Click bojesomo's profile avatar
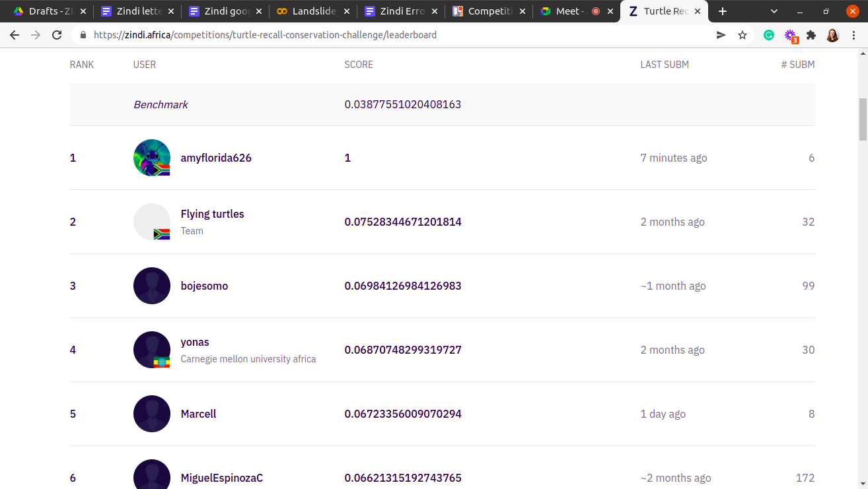Viewport: 868px width, 489px height. coord(152,286)
